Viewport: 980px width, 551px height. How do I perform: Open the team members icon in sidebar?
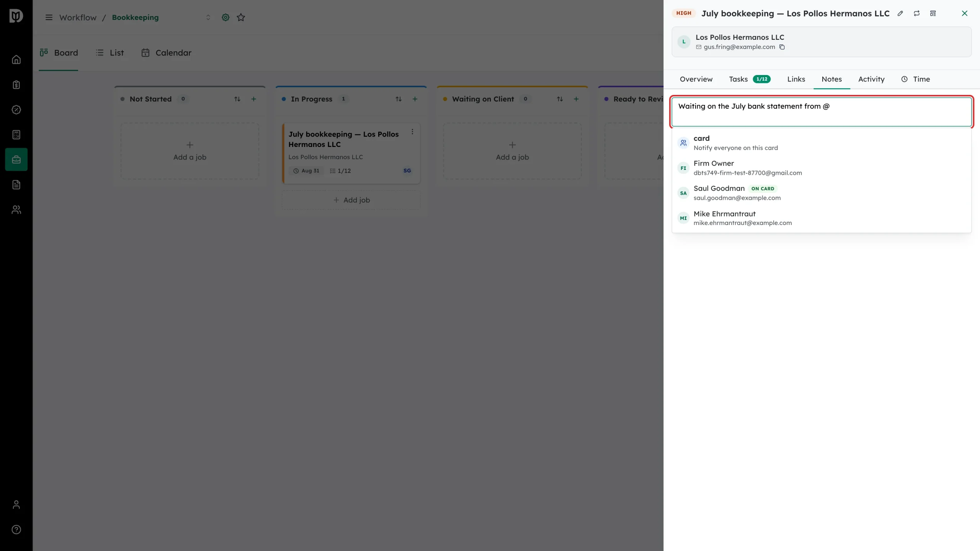(16, 210)
